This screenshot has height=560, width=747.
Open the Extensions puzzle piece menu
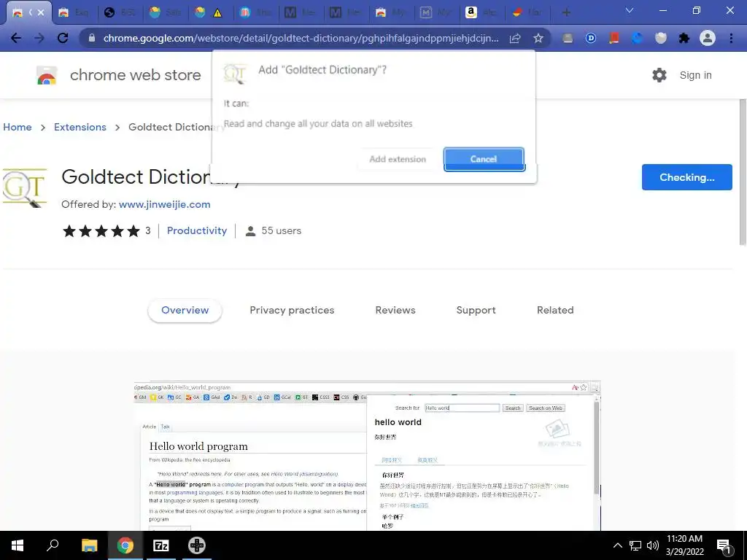pyautogui.click(x=684, y=38)
